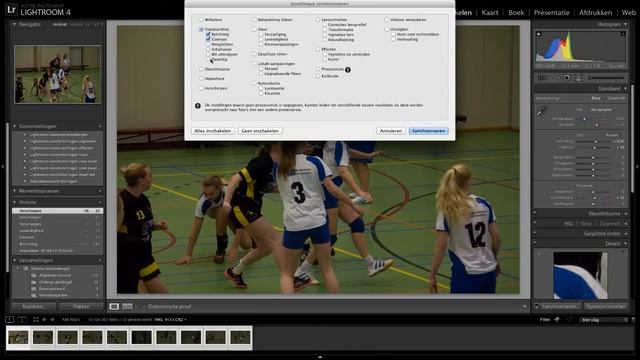Image resolution: width=640 pixels, height=360 pixels.
Task: Click the blue Synchroniseren button
Action: [x=429, y=131]
